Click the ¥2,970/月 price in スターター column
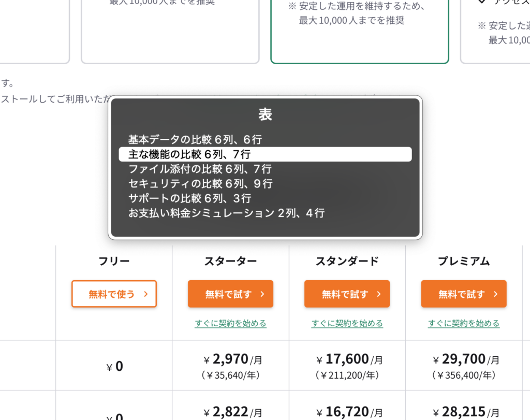 (x=230, y=359)
